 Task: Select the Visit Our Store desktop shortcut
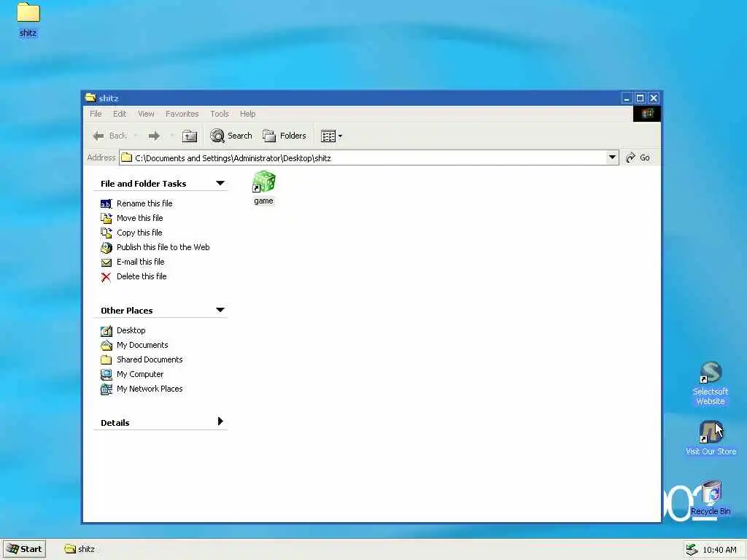[x=711, y=438]
